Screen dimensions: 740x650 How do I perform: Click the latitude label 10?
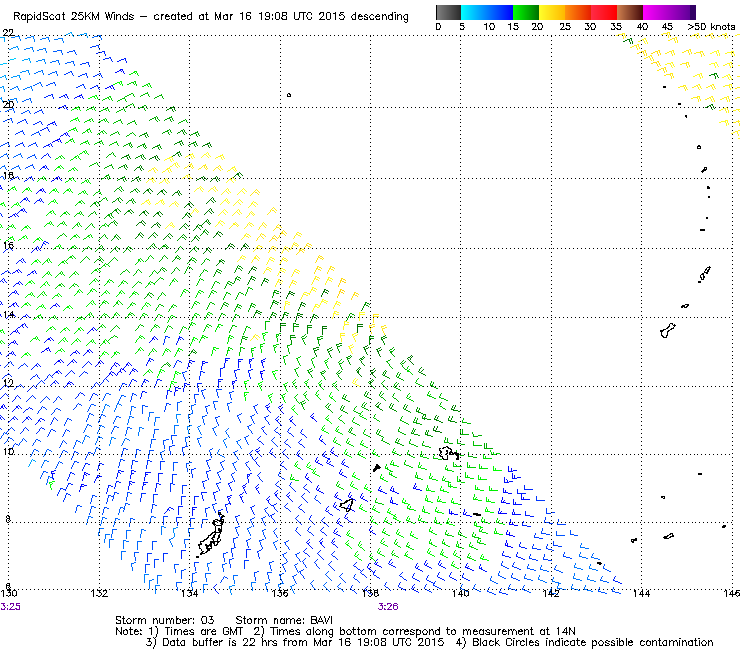point(8,452)
